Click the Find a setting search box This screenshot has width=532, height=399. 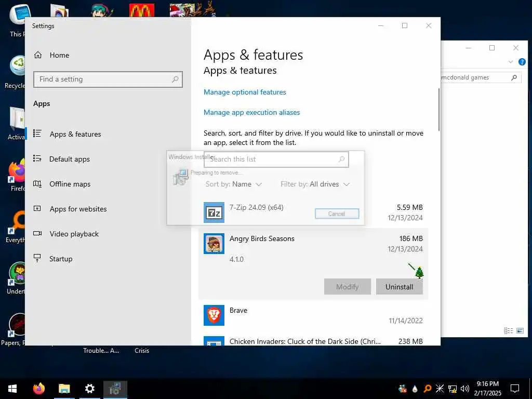108,79
